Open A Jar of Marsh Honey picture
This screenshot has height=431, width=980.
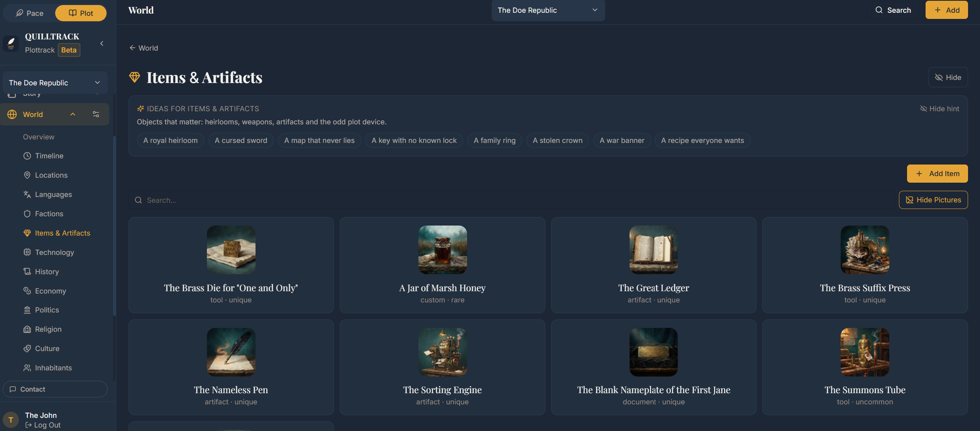(x=442, y=250)
